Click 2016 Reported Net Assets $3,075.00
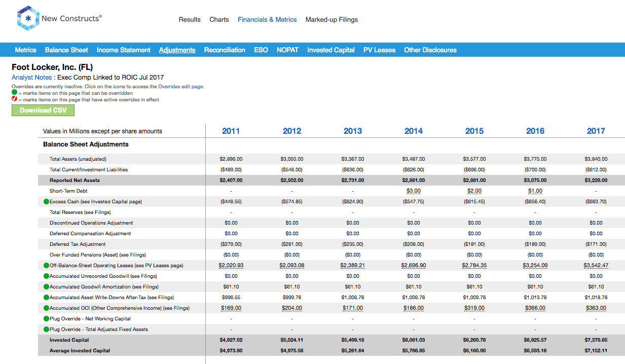Image resolution: width=625 pixels, height=364 pixels. coord(535,180)
